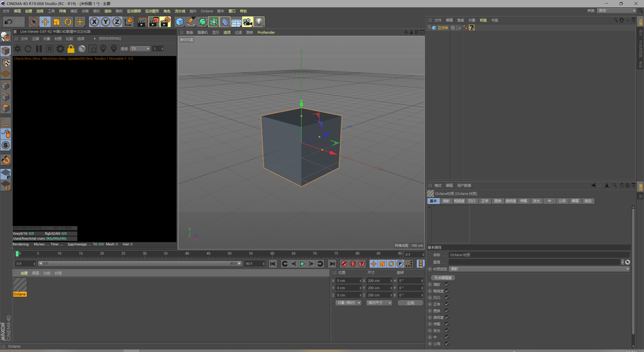This screenshot has width=644, height=352.
Task: Click the clay mode sphere icon
Action: pyautogui.click(x=82, y=49)
